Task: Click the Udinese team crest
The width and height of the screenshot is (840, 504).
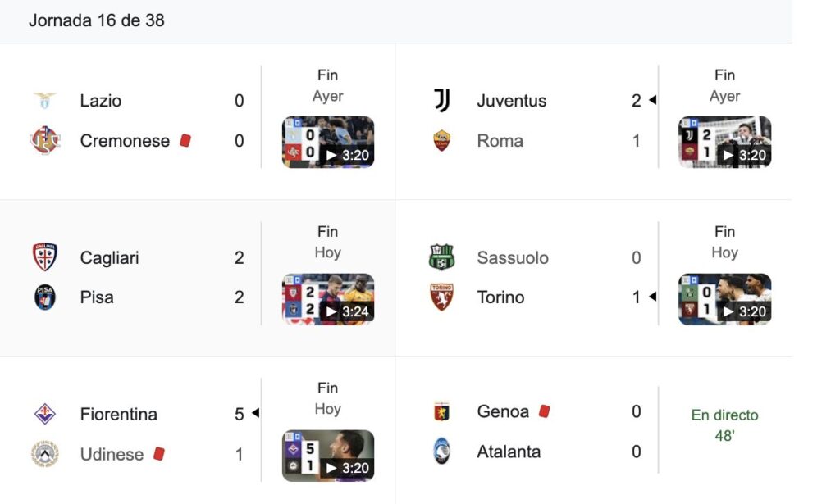Action: [x=45, y=454]
